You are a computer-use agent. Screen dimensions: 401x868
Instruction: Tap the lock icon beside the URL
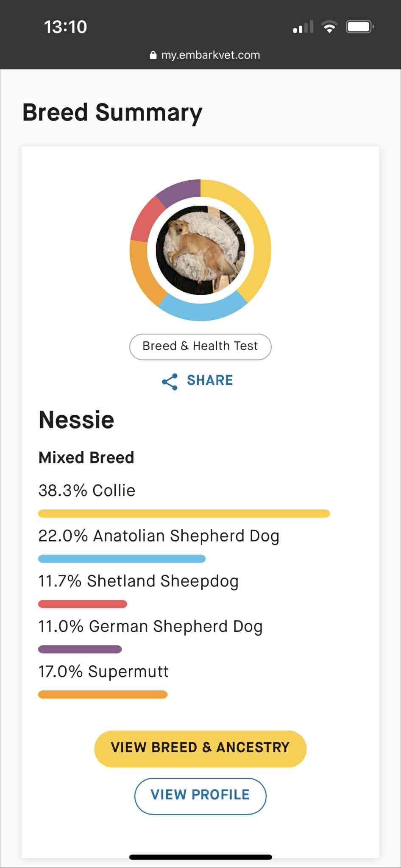(153, 56)
